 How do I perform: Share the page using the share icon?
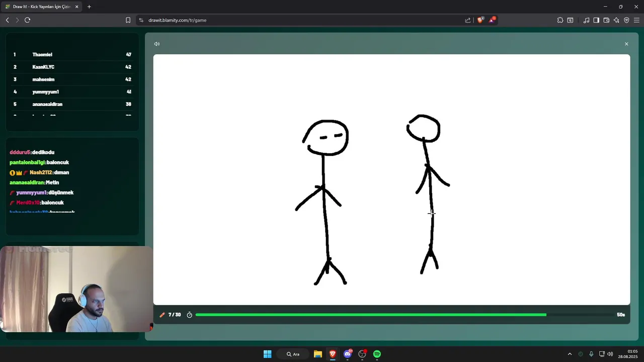(468, 20)
